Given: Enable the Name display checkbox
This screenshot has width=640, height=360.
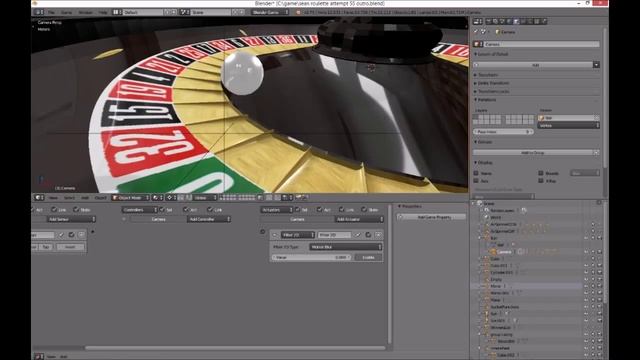Looking at the screenshot, I should tap(476, 173).
